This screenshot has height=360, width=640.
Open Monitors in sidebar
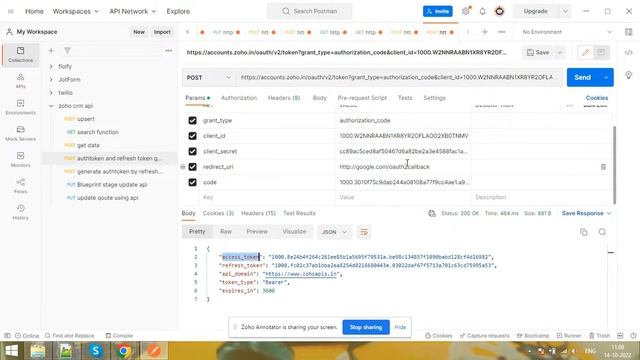pyautogui.click(x=20, y=159)
